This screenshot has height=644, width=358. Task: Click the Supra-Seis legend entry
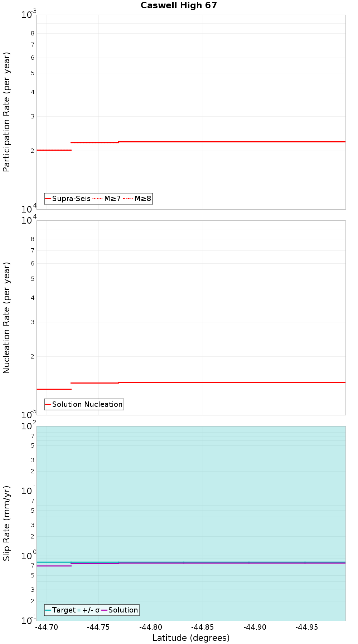[68, 199]
